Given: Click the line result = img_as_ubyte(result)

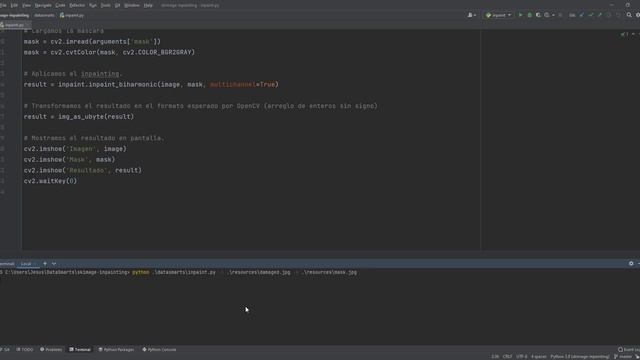Looking at the screenshot, I should [x=79, y=117].
